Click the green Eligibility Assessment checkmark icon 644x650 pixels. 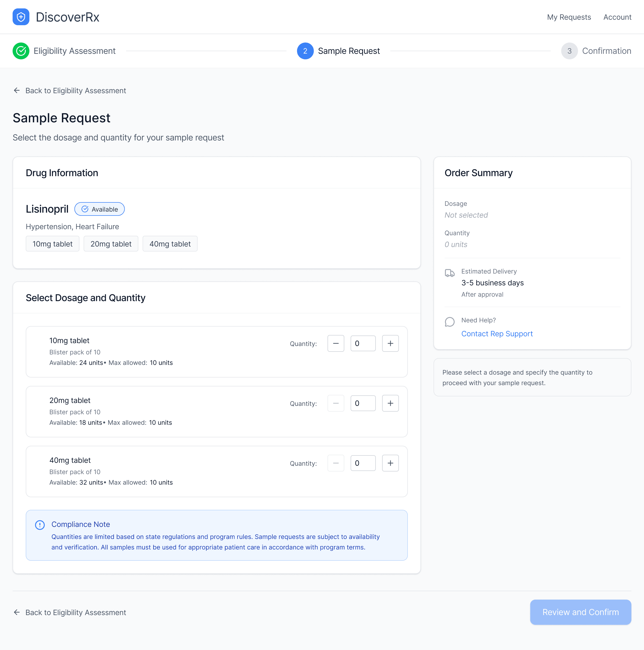tap(21, 51)
